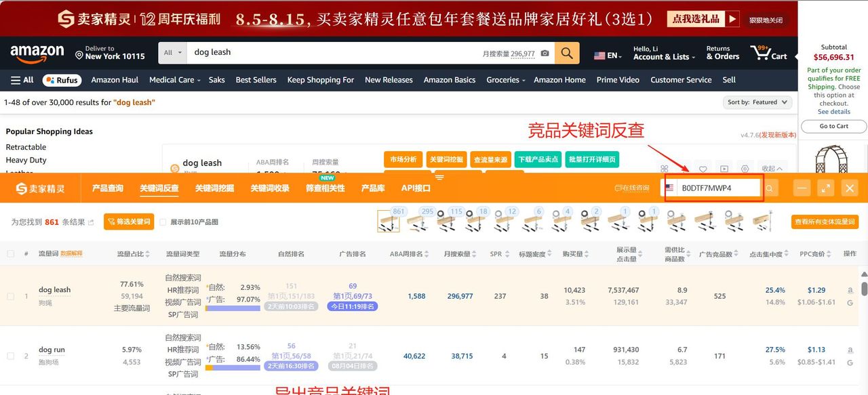Open marketplace flag selector in ASIN box
This screenshot has height=395, width=868.
[670, 188]
